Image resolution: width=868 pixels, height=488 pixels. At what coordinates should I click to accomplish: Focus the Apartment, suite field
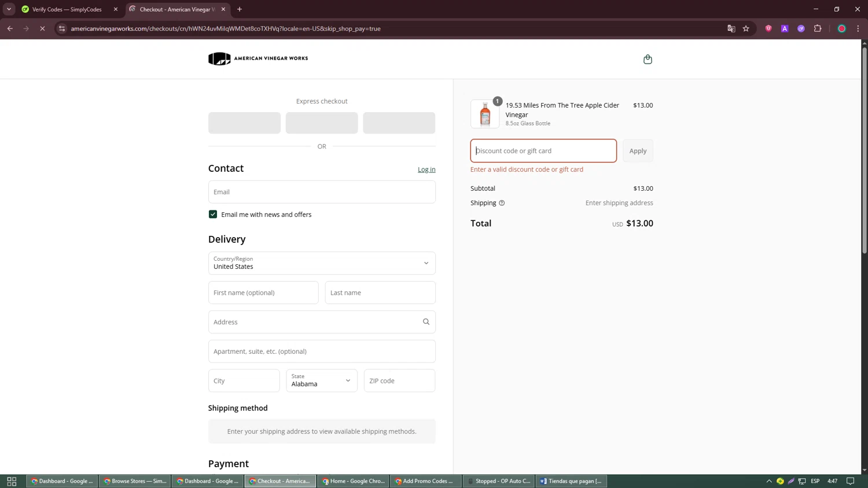[x=322, y=352]
